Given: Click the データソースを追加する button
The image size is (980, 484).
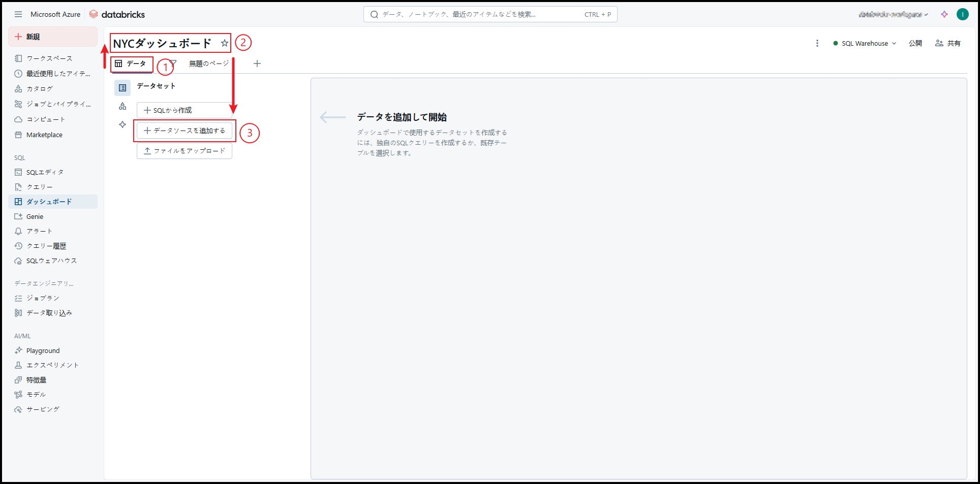Looking at the screenshot, I should pos(185,131).
